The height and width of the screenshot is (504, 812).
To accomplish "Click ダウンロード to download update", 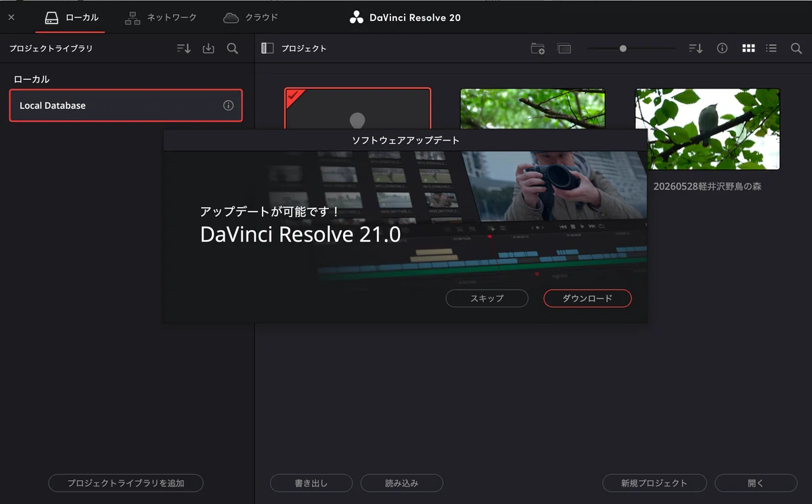I will [x=587, y=298].
